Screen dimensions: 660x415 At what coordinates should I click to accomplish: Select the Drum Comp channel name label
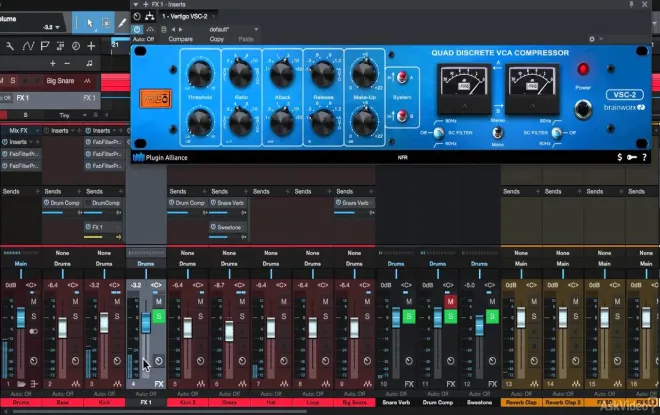438,402
